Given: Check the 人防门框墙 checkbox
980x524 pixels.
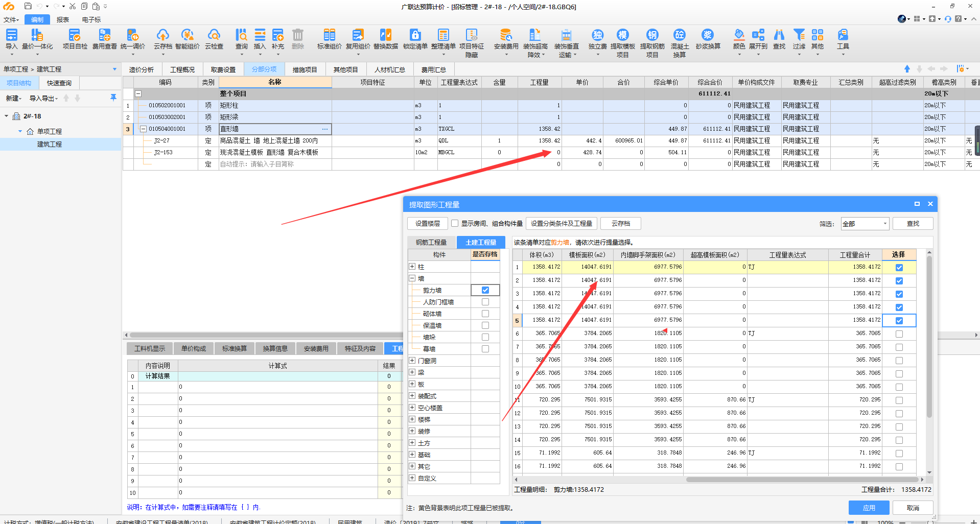Looking at the screenshot, I should pyautogui.click(x=485, y=302).
